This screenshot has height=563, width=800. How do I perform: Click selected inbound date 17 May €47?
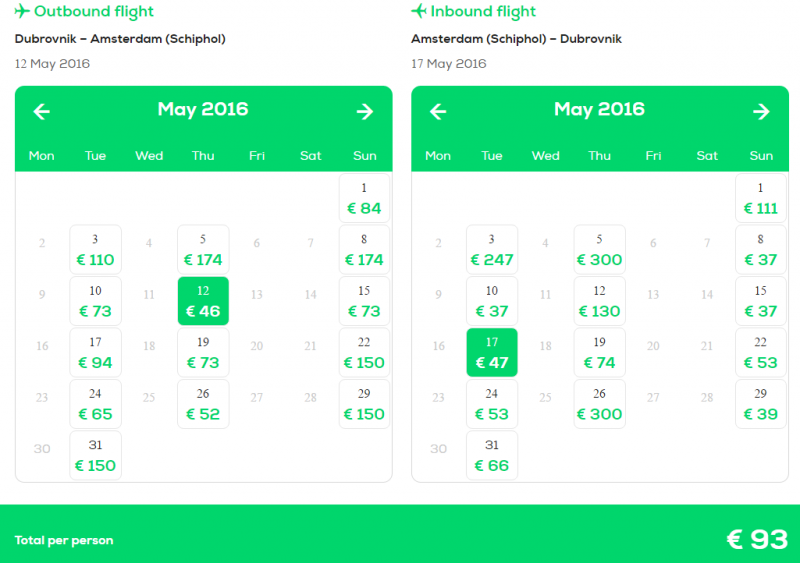[492, 352]
